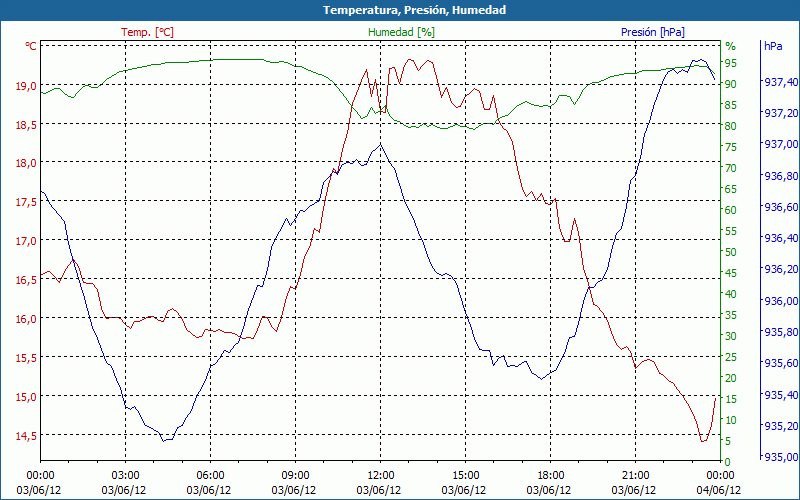Click the '90' humidity axis value
800x500 pixels.
click(731, 84)
